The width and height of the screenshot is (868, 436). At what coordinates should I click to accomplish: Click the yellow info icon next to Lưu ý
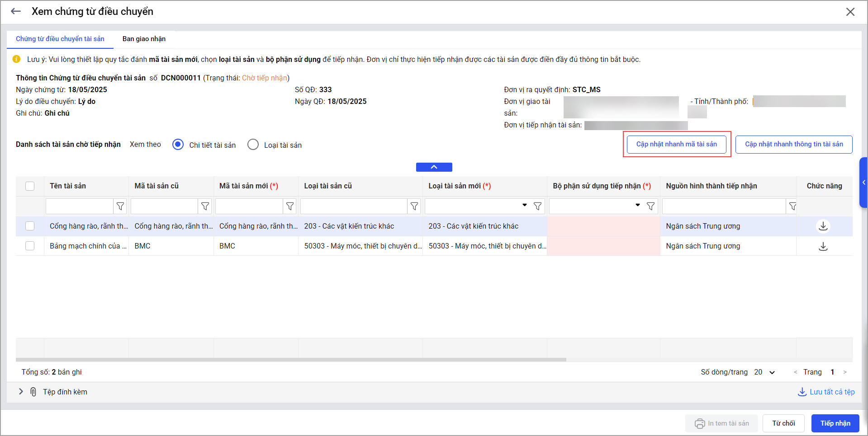click(x=16, y=59)
